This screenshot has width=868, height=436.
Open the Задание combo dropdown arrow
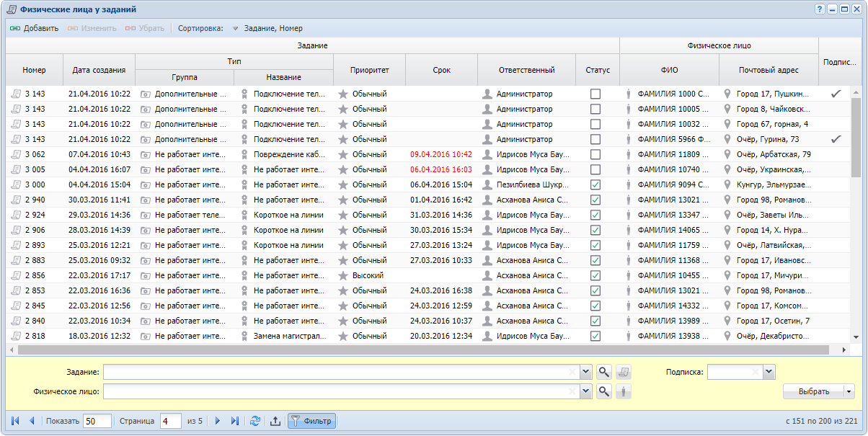[585, 372]
